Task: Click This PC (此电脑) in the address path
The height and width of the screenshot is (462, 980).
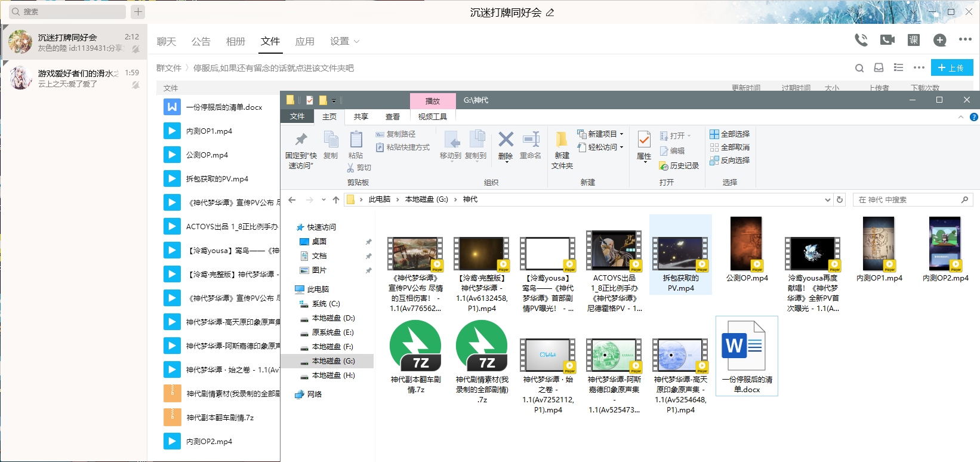Action: coord(379,199)
